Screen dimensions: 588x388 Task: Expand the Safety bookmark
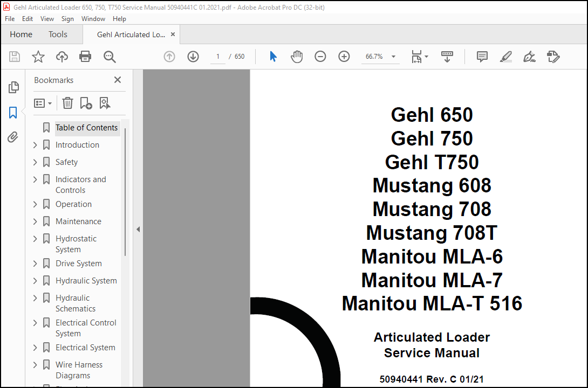pyautogui.click(x=35, y=162)
